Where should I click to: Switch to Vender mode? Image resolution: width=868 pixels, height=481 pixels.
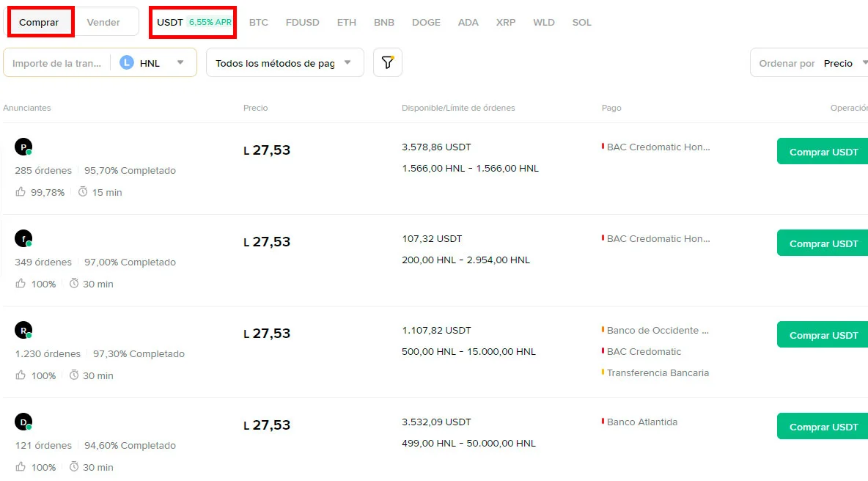[x=103, y=22]
